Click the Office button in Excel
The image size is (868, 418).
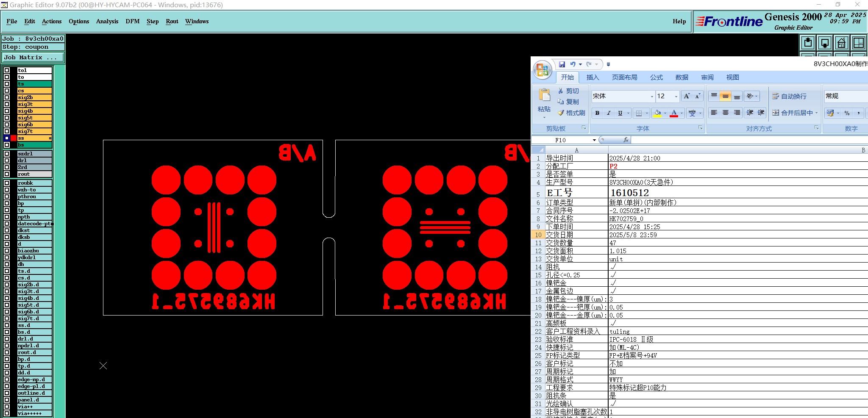click(x=542, y=70)
